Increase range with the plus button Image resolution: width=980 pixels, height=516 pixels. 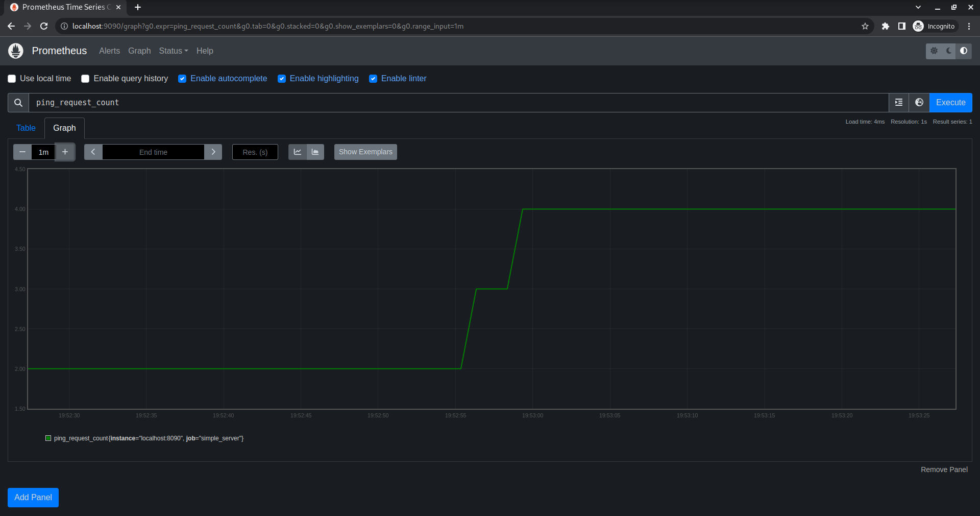(x=65, y=152)
